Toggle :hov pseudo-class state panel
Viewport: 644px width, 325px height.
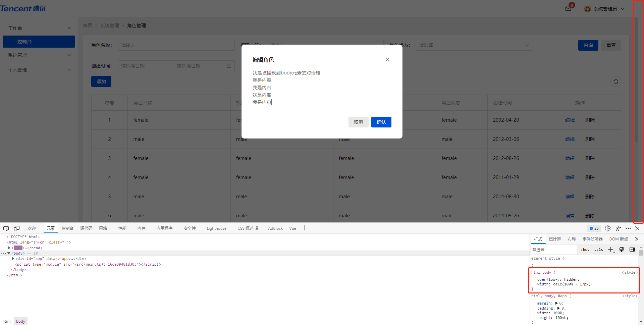(x=585, y=250)
